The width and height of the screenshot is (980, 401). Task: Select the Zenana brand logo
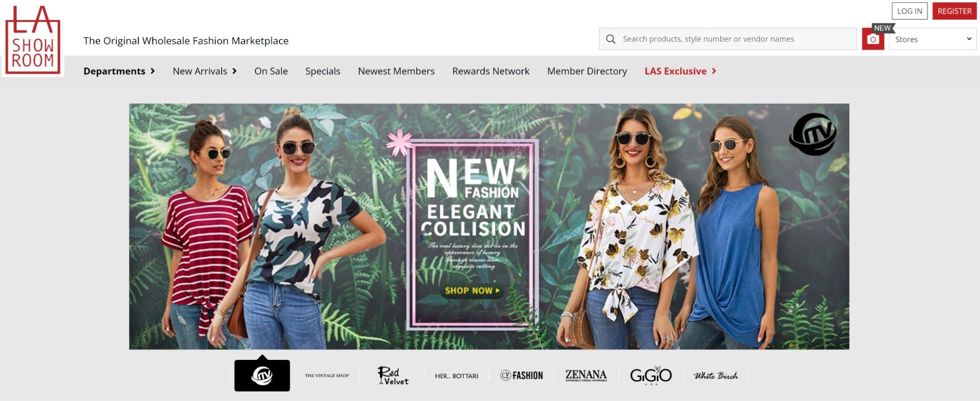(586, 376)
